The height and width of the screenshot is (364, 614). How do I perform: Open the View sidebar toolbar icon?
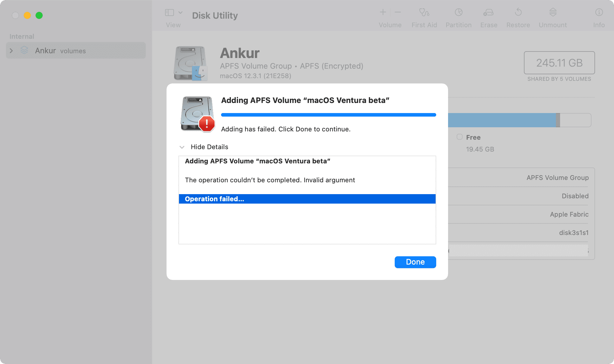170,12
